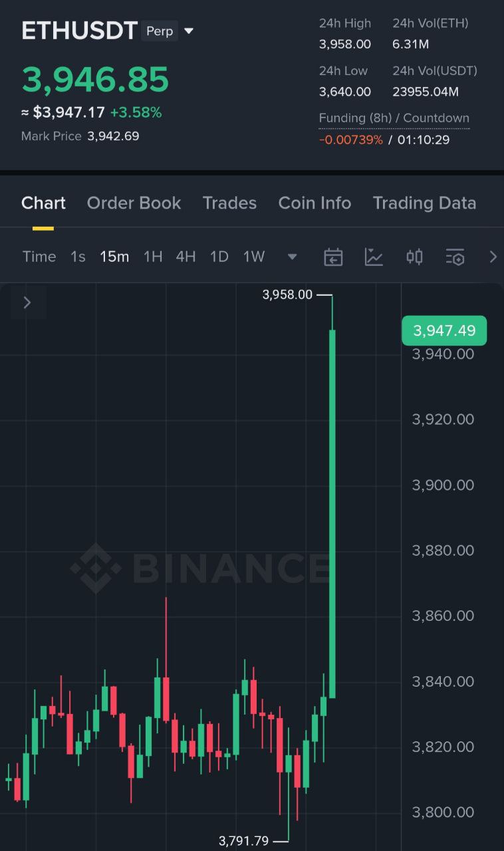
Task: Open the candlestick chart style icon
Action: pos(414,257)
